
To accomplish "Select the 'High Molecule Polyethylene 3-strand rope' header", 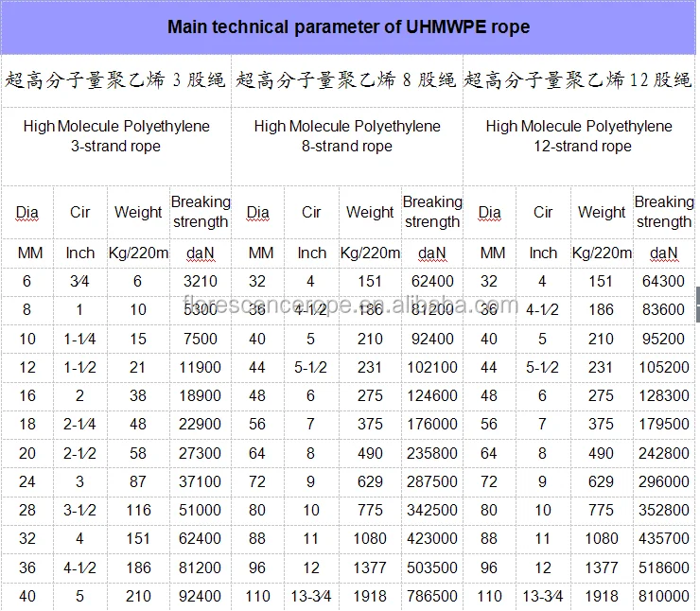I will coord(116,136).
